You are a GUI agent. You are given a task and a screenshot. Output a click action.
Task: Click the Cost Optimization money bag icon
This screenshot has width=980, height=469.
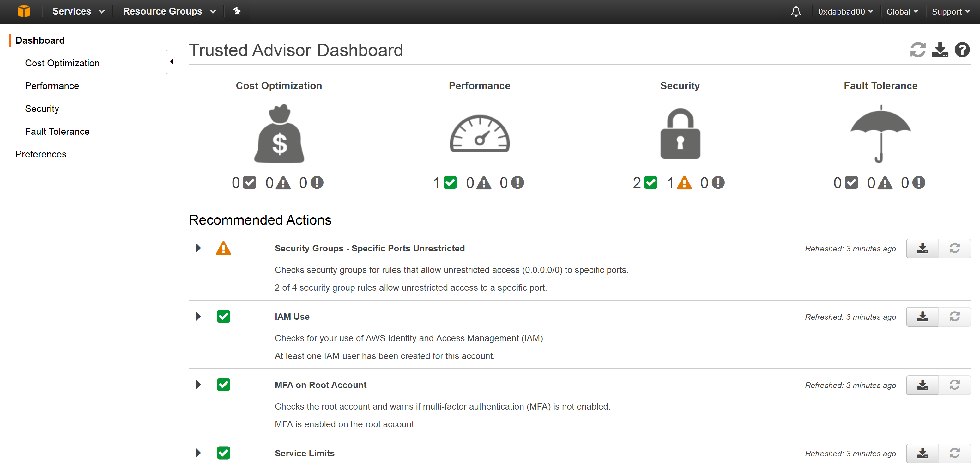point(279,133)
